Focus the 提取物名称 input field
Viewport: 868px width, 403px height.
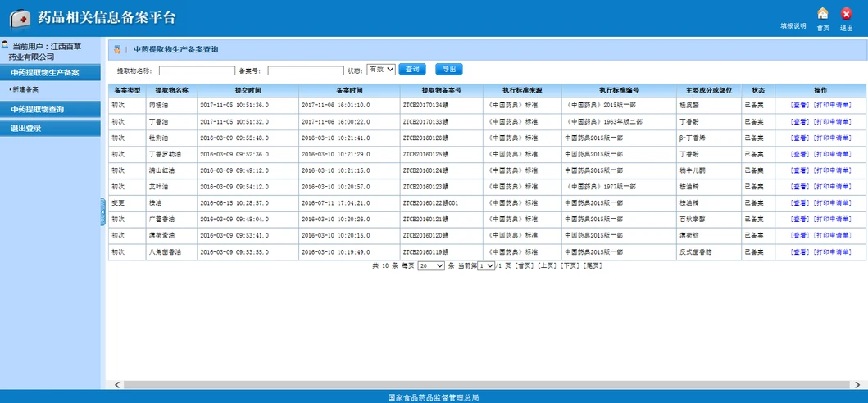[x=193, y=70]
